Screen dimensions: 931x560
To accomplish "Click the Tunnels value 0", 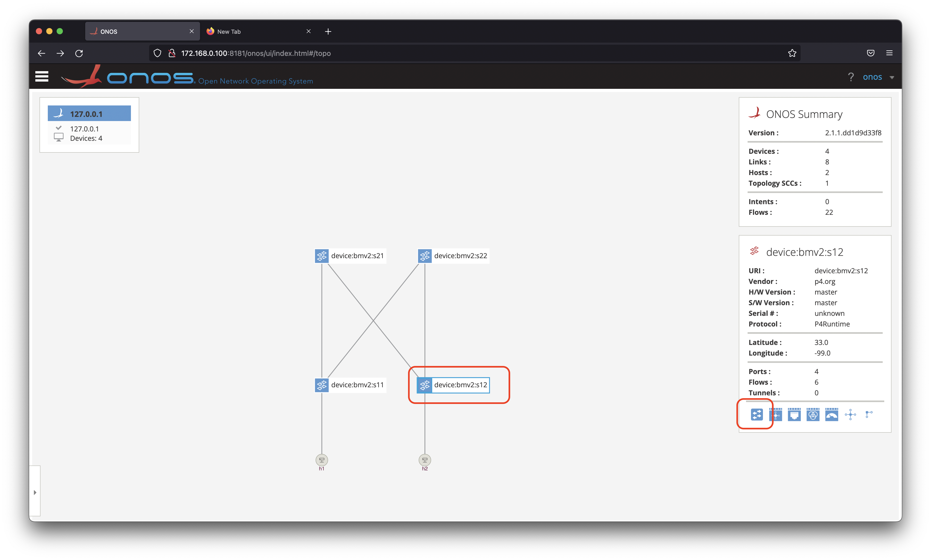I will click(816, 393).
